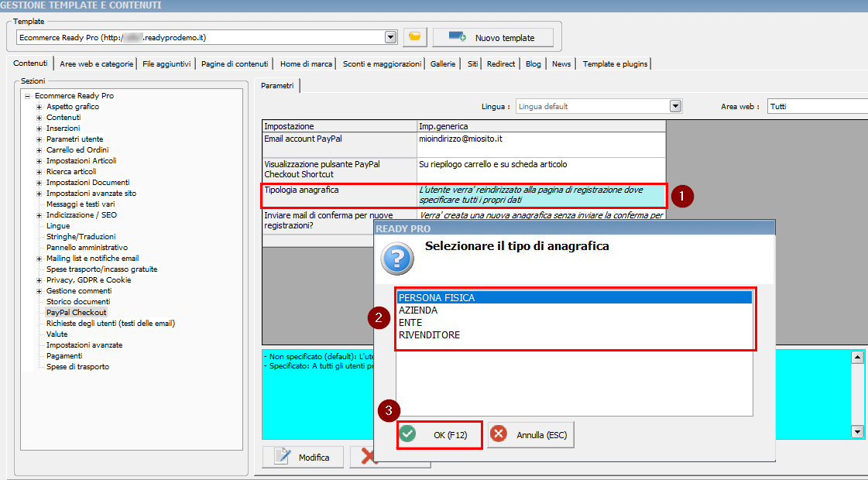868x480 pixels.
Task: Select Spese trasporto/incasso gratuite item
Action: click(x=102, y=269)
